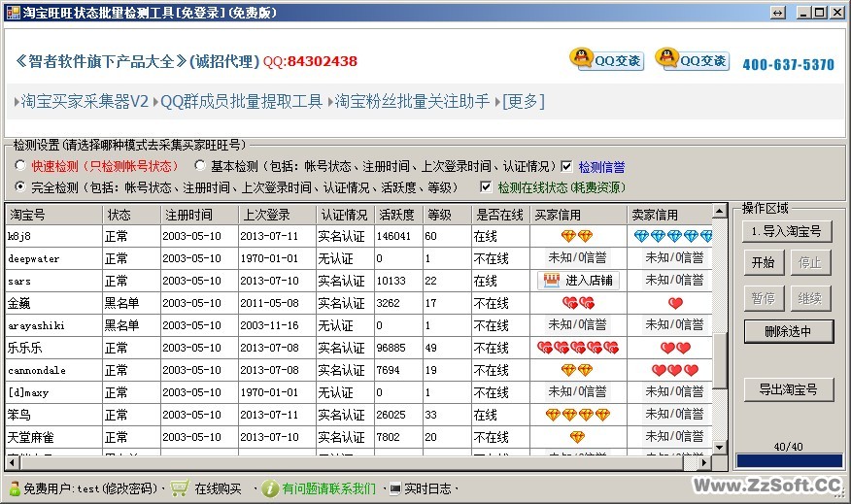Click the 免费用户 user icon in status bar
The width and height of the screenshot is (851, 504).
click(15, 487)
